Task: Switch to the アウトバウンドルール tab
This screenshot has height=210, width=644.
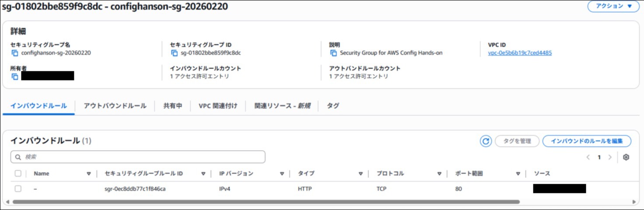Action: (x=115, y=106)
